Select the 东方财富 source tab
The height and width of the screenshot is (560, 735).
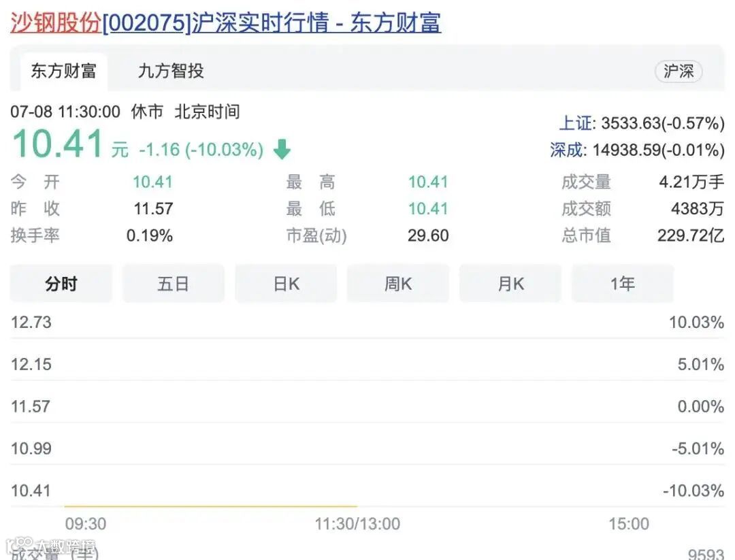pyautogui.click(x=64, y=71)
